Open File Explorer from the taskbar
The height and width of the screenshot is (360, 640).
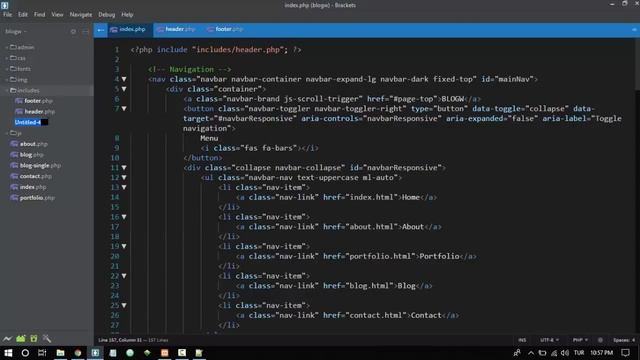(60, 353)
